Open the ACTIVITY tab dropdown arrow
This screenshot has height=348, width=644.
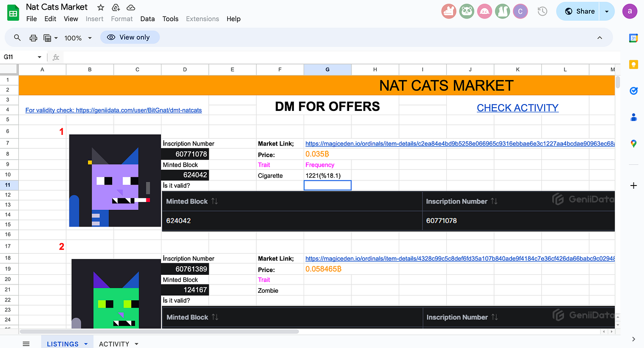[x=136, y=344]
